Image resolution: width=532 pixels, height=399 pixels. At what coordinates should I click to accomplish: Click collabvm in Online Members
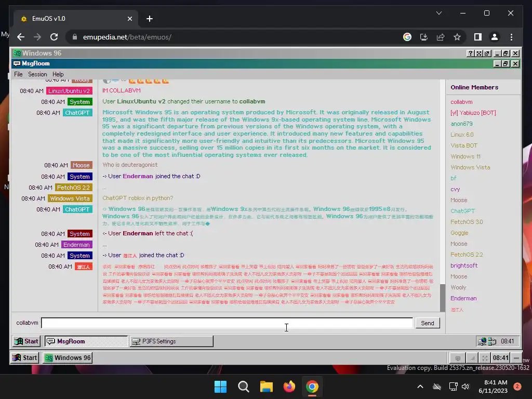pos(461,102)
